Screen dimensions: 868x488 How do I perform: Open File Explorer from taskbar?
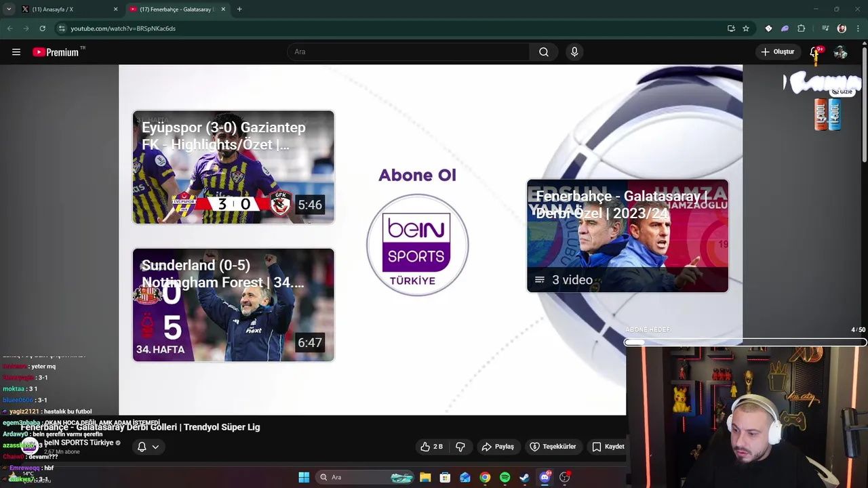coord(425,477)
